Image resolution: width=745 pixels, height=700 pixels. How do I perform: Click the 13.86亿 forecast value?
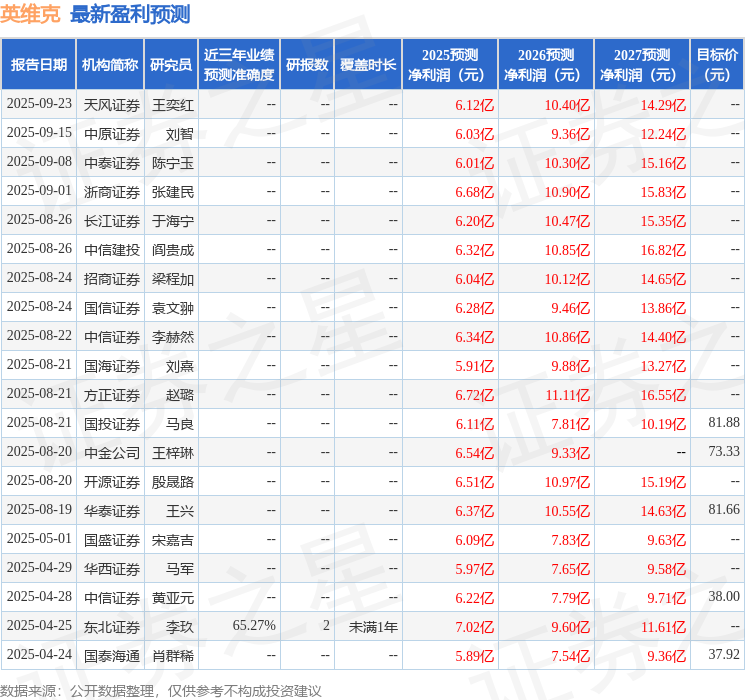click(663, 308)
